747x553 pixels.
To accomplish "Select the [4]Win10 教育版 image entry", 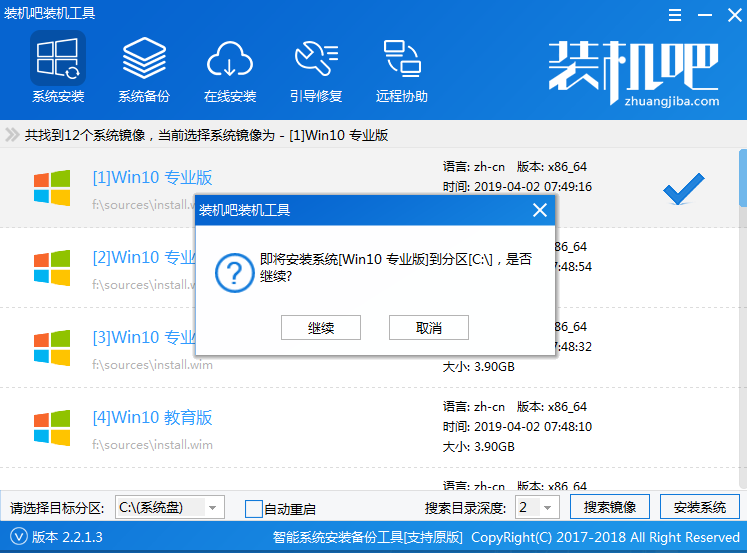I will point(153,418).
